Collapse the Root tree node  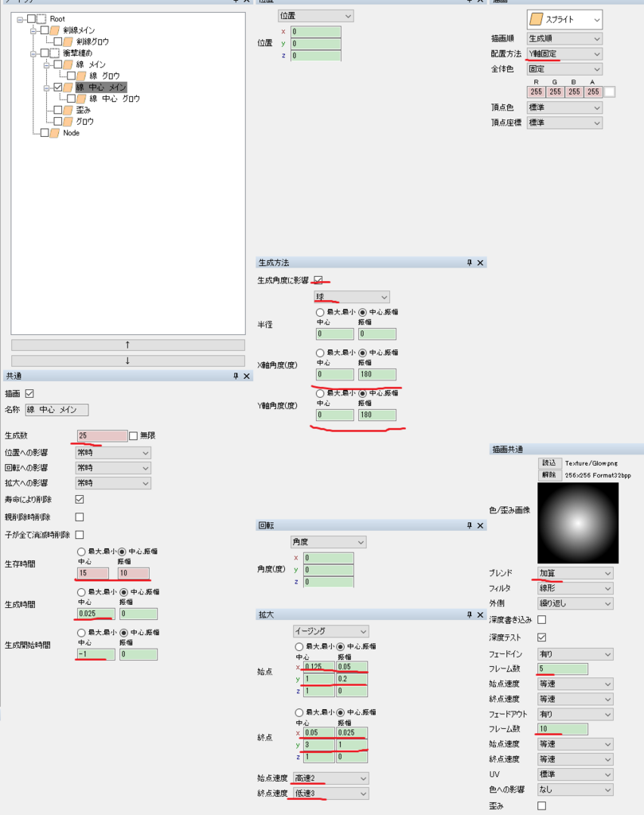(x=20, y=19)
